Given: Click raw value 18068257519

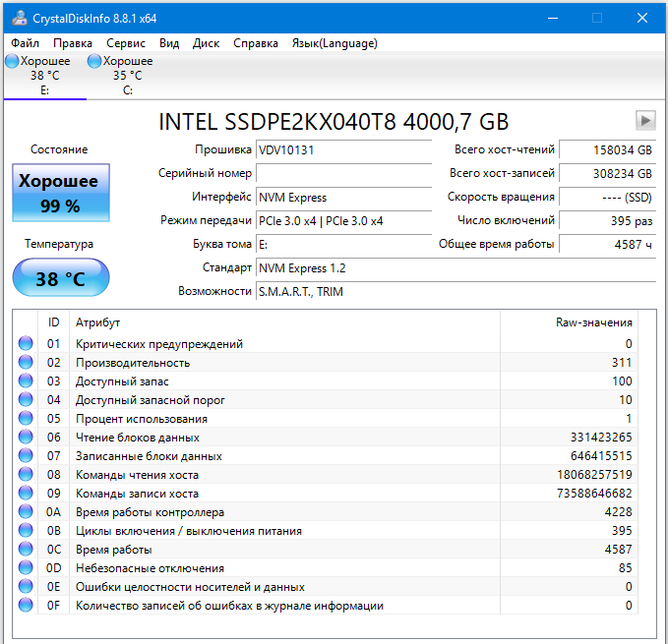Looking at the screenshot, I should point(594,475).
